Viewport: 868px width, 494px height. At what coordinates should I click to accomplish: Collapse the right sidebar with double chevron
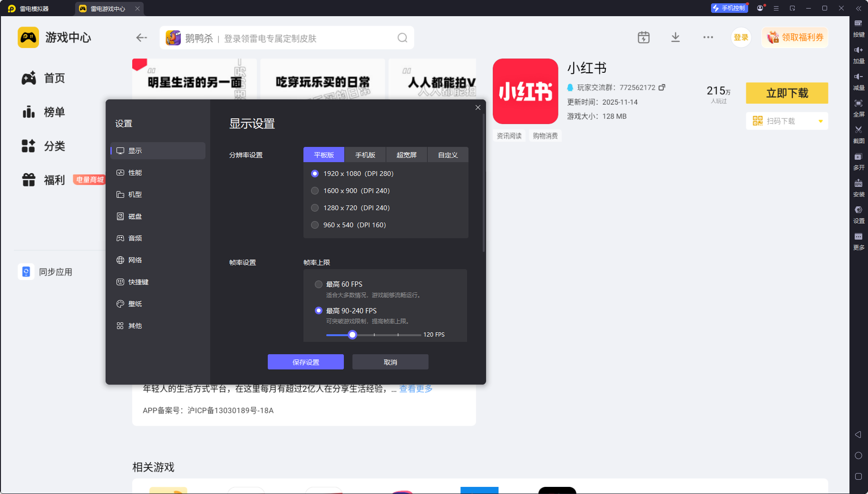[x=858, y=8]
